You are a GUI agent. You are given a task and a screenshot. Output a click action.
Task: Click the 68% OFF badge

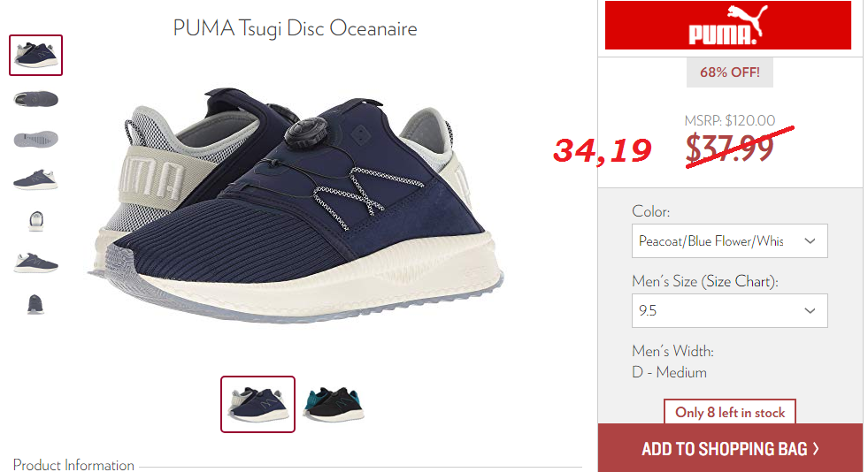(x=730, y=72)
